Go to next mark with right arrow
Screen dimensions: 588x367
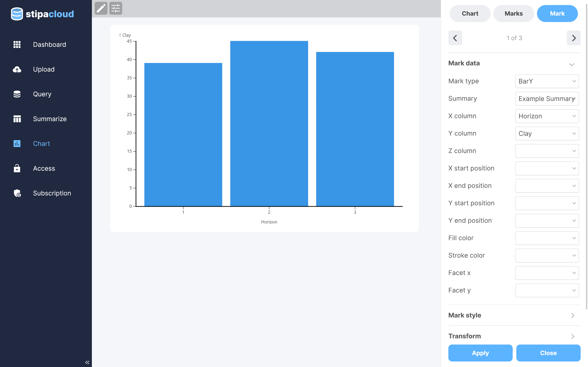point(574,38)
